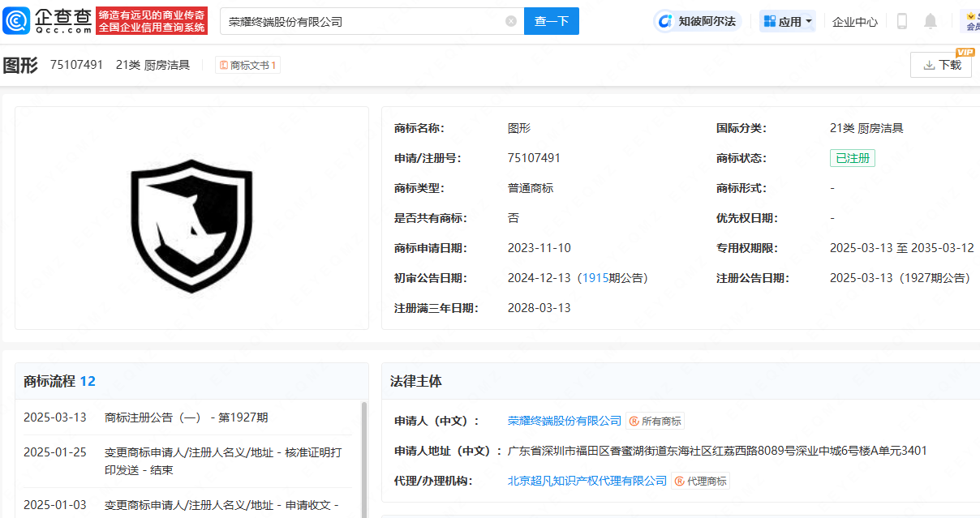The width and height of the screenshot is (980, 518).
Task: Click the trademark flow panel scrollbar
Action: (x=364, y=458)
